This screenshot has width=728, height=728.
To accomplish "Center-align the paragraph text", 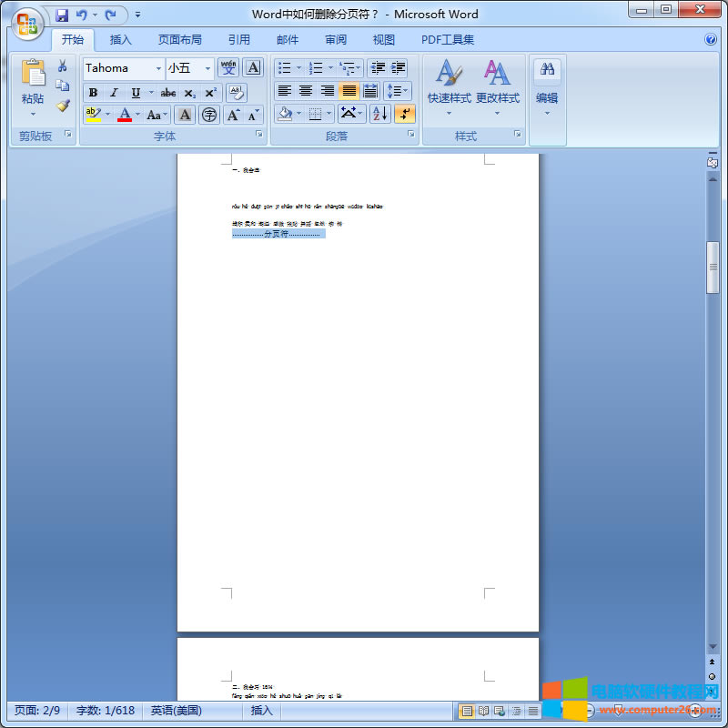I will [306, 91].
